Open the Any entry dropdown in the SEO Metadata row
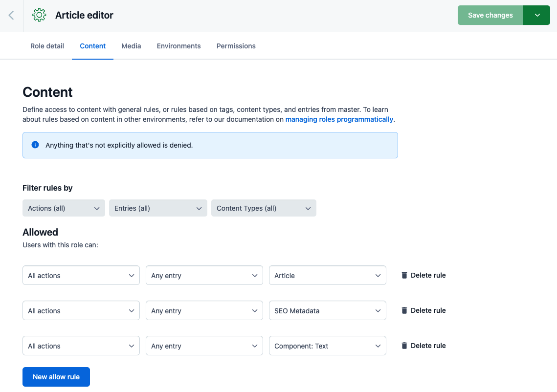 [x=204, y=310]
